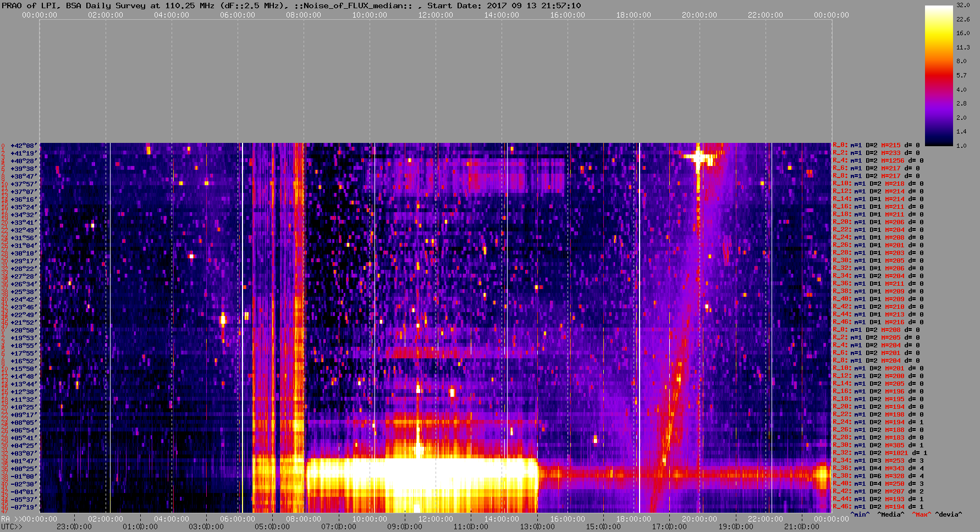
Task: Click the R_32 row showing M=1021
Action: pos(880,453)
